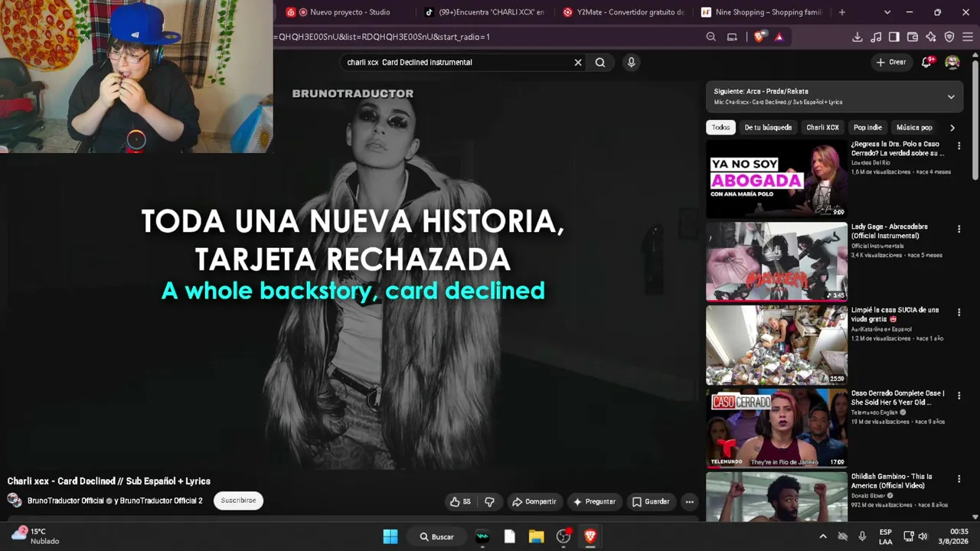
Task: Select the 'Música pop' filter chip
Action: [914, 128]
